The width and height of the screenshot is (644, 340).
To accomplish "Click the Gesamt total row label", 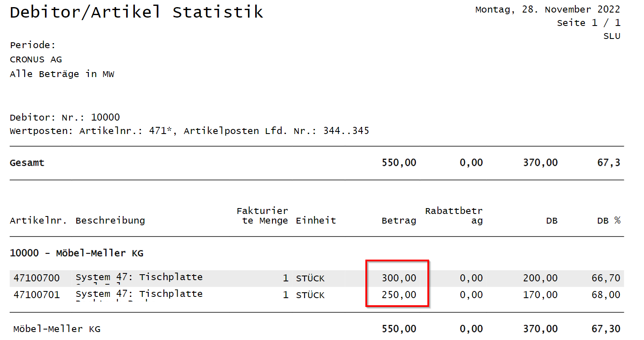I will [27, 163].
